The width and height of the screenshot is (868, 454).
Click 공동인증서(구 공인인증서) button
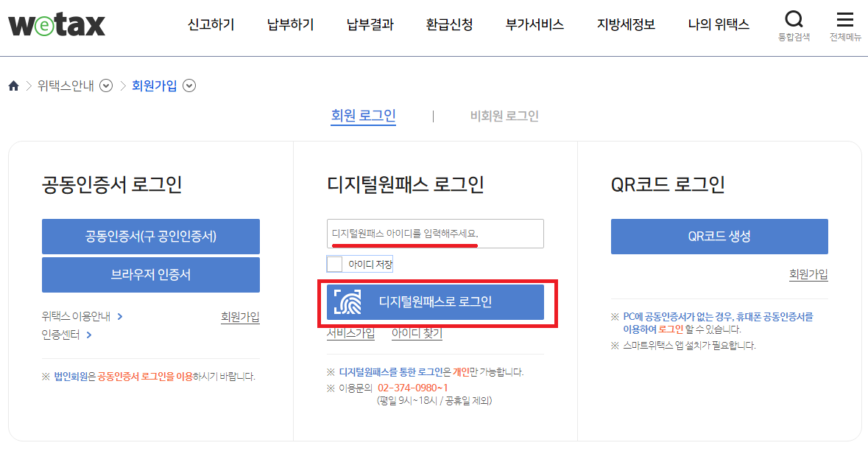pyautogui.click(x=151, y=236)
